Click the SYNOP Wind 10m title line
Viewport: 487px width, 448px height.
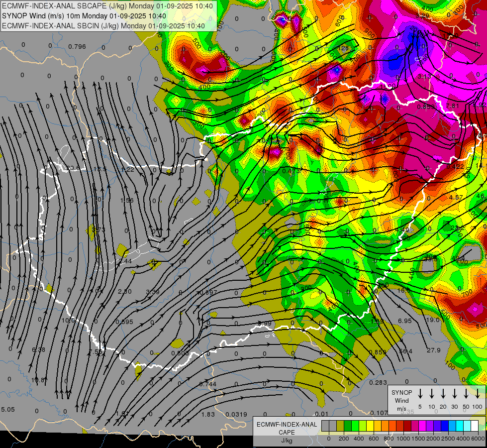pos(84,16)
